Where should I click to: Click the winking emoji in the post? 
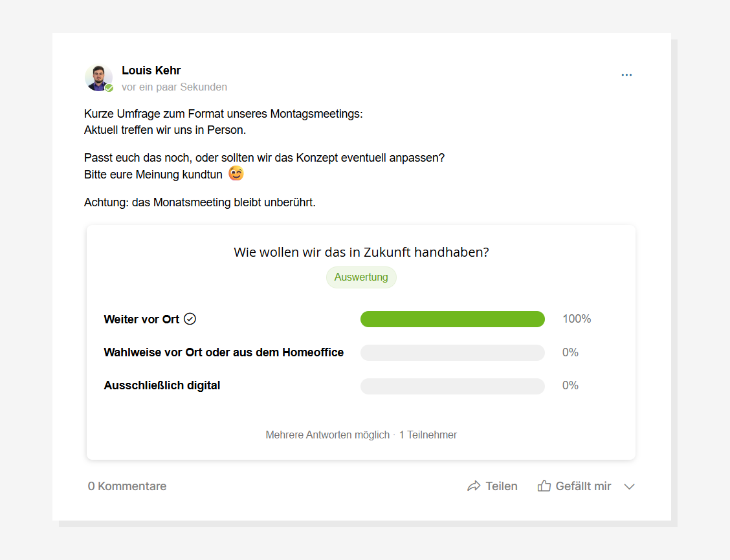(236, 173)
